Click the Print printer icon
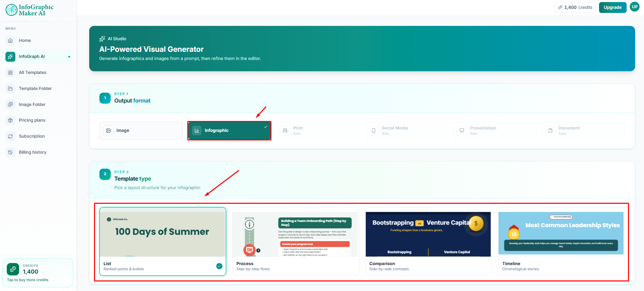 coord(285,131)
